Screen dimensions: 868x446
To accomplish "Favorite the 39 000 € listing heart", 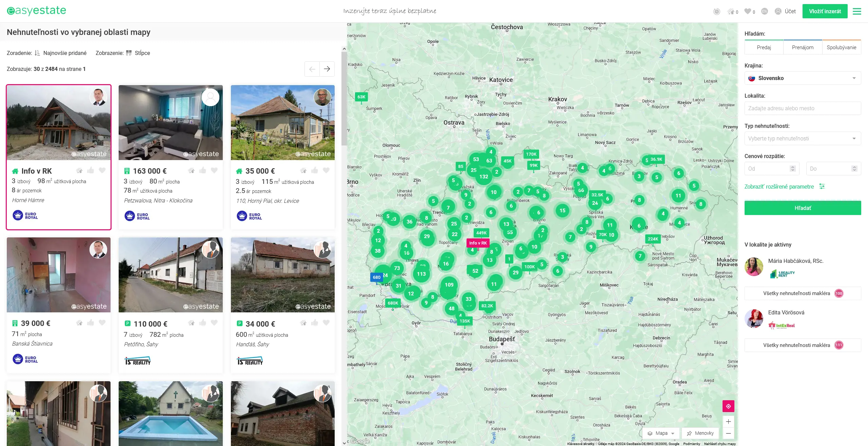I will [102, 323].
